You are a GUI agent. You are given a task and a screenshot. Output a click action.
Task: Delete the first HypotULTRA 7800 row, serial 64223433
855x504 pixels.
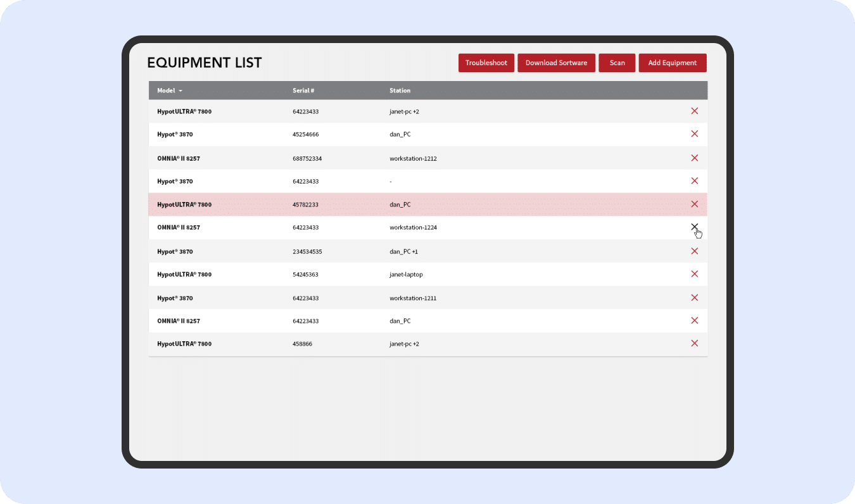[694, 111]
